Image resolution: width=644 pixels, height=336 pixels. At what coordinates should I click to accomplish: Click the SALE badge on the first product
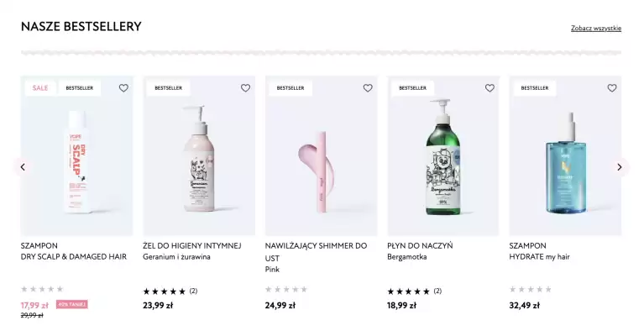[x=40, y=88]
